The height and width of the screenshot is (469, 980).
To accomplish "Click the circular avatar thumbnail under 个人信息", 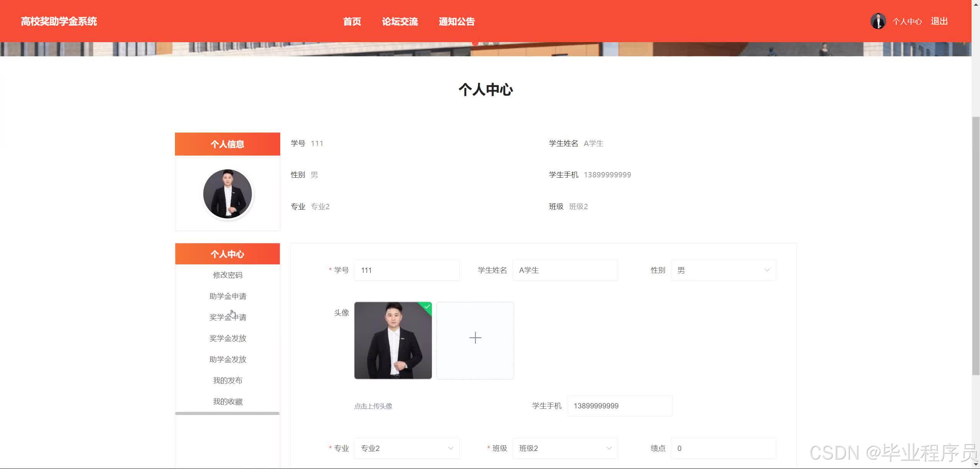I will 227,194.
